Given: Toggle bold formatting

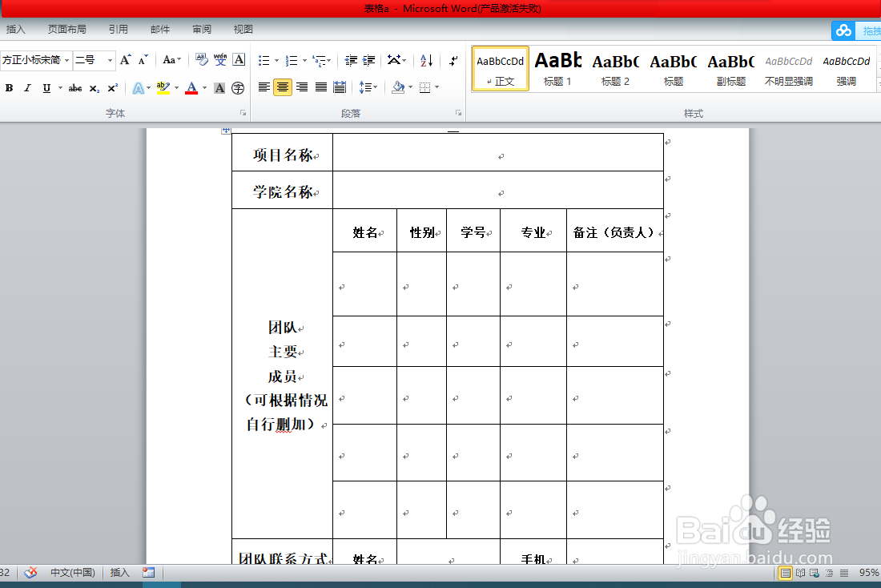Looking at the screenshot, I should pos(9,87).
